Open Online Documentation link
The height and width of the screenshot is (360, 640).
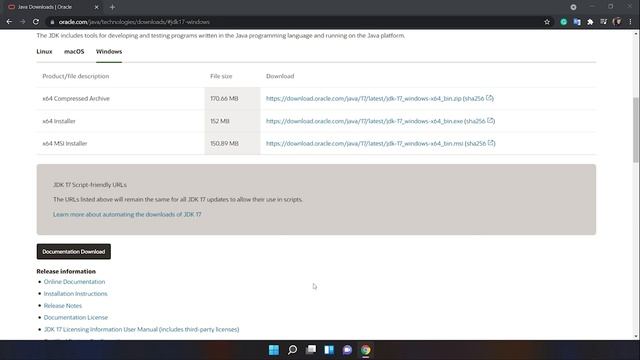tap(74, 282)
